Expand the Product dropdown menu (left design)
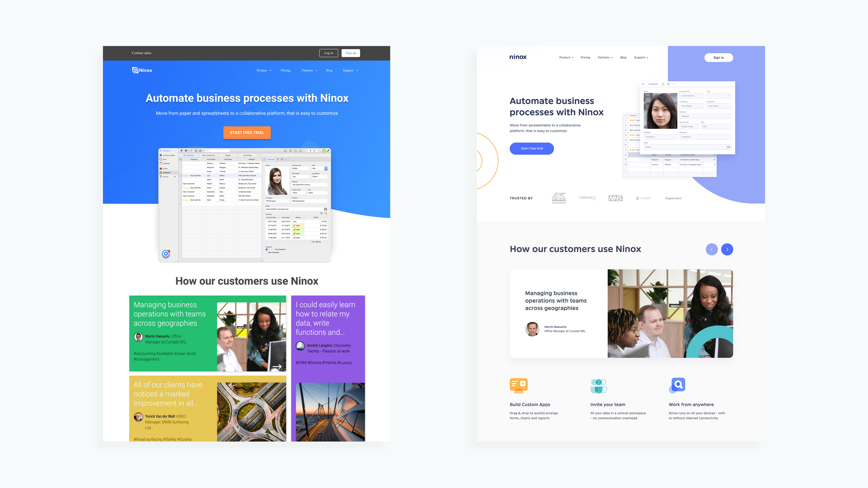 (x=263, y=70)
